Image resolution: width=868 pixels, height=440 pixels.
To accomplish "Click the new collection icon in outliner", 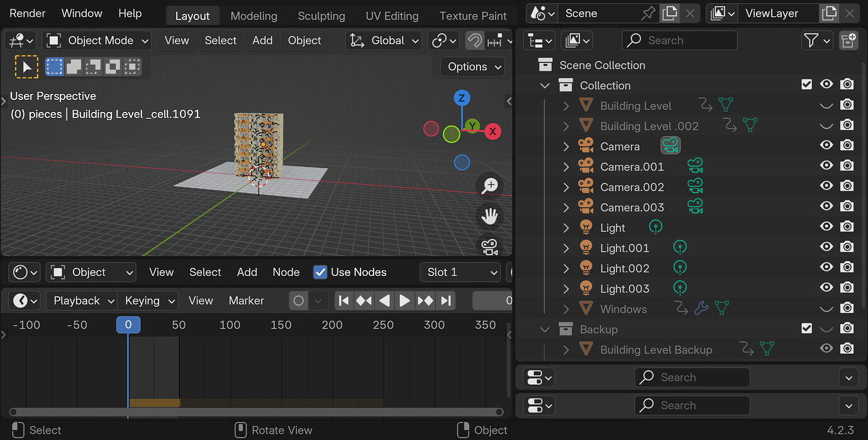I will coord(849,41).
